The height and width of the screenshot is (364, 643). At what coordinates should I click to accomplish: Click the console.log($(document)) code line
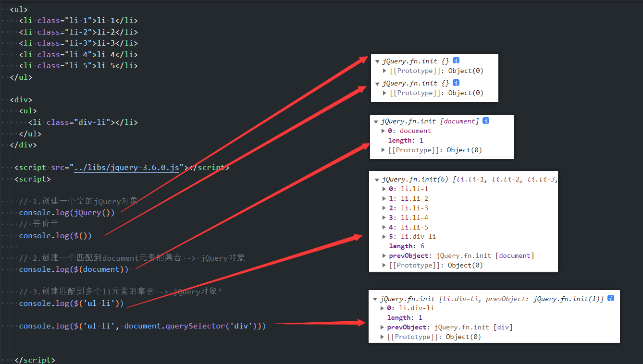pos(74,269)
